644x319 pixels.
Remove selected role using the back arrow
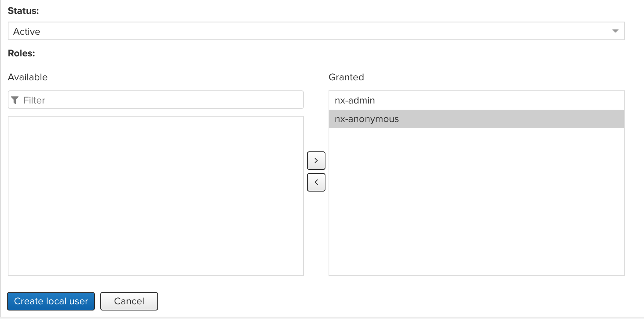pos(316,182)
